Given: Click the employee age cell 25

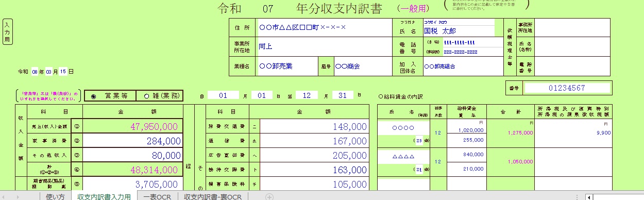Looking at the screenshot, I should point(419,140).
